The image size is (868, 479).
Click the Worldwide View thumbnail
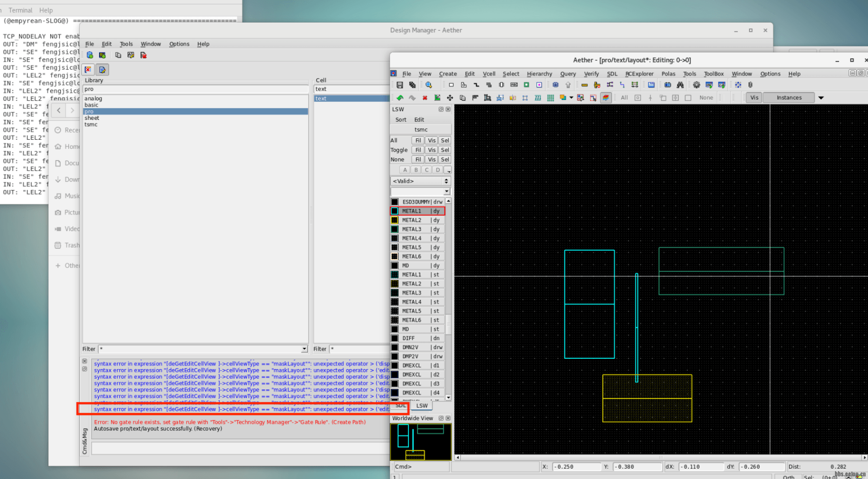[x=420, y=442]
